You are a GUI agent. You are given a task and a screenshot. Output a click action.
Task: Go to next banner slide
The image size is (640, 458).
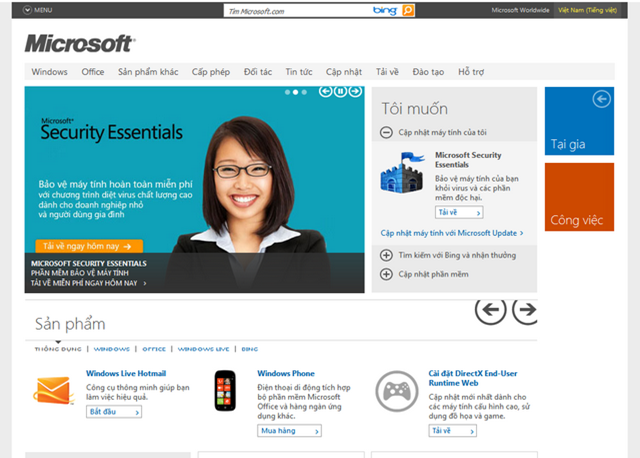355,91
